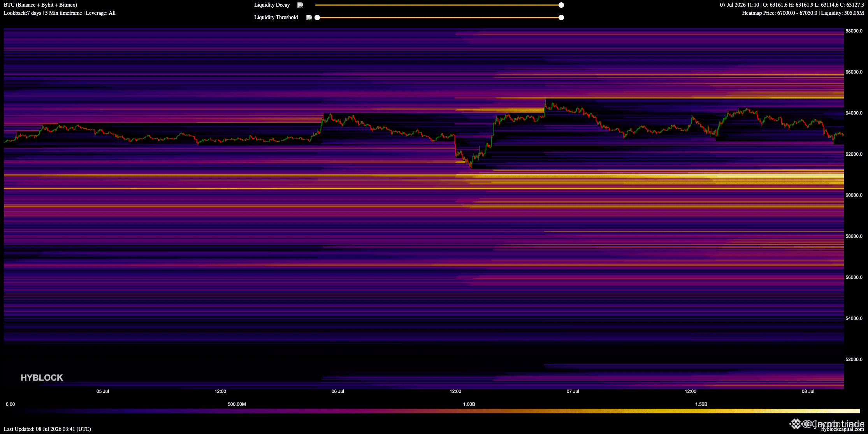Image resolution: width=868 pixels, height=434 pixels.
Task: Click the Liquidity Decay slider handle
Action: click(x=561, y=5)
